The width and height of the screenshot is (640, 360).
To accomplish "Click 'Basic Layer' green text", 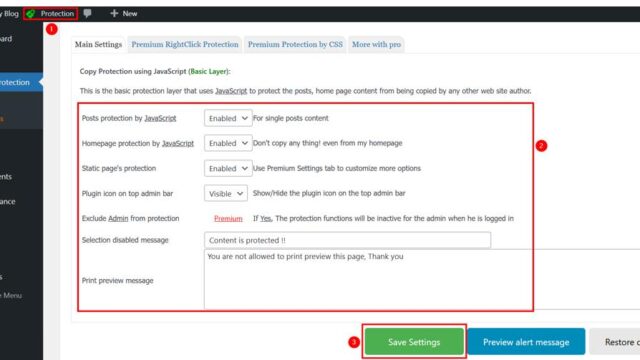I will pos(209,71).
